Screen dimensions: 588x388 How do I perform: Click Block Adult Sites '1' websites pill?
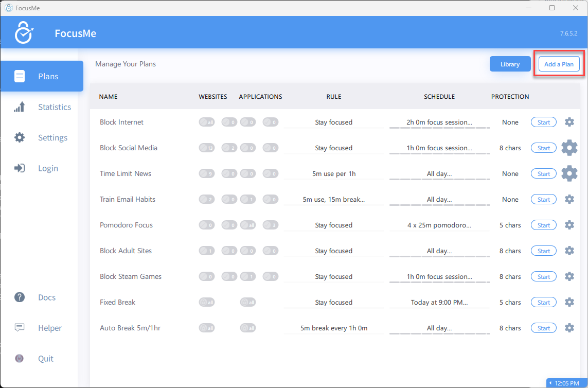tap(207, 251)
